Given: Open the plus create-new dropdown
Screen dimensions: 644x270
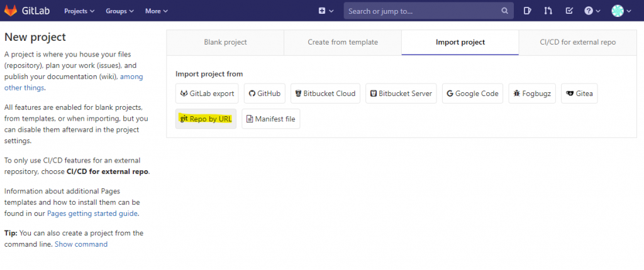Looking at the screenshot, I should pyautogui.click(x=326, y=11).
